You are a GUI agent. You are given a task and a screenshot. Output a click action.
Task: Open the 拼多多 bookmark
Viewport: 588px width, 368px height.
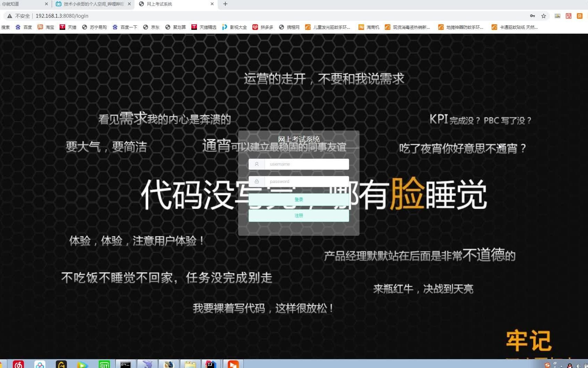coord(263,27)
